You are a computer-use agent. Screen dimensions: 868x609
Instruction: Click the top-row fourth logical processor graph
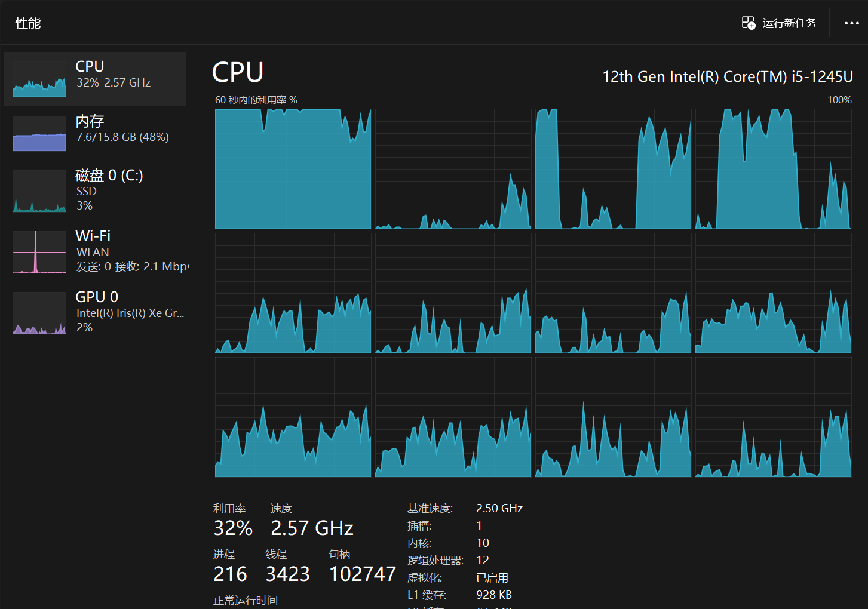pyautogui.click(x=773, y=168)
